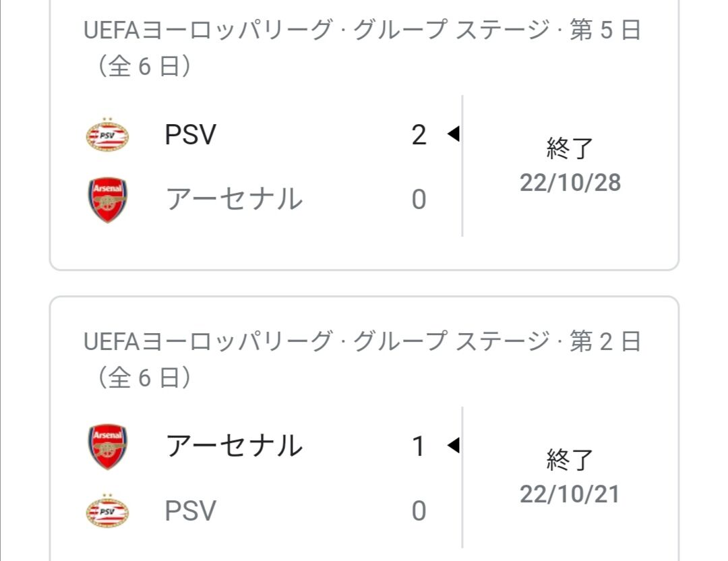
Task: Click the PSV crest in the 22/10/28 match
Action: 107,134
